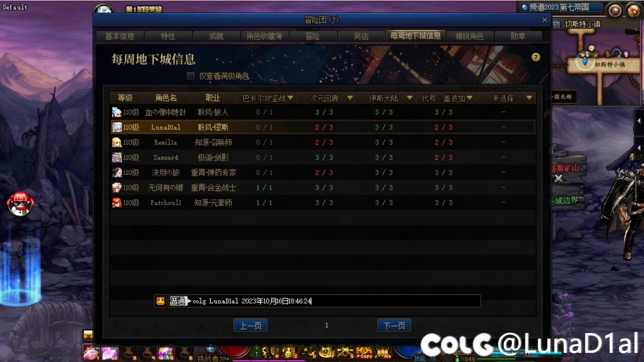
Task: Select the character name 決別の旅
Action: pyautogui.click(x=166, y=172)
